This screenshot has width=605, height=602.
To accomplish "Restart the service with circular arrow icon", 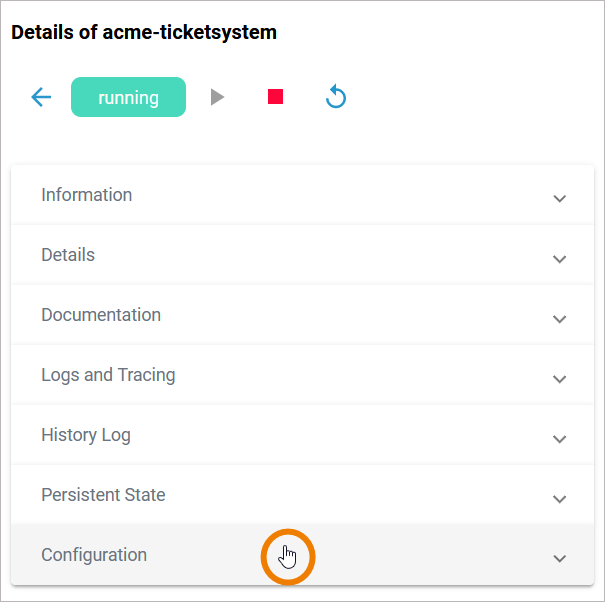I will tap(336, 97).
